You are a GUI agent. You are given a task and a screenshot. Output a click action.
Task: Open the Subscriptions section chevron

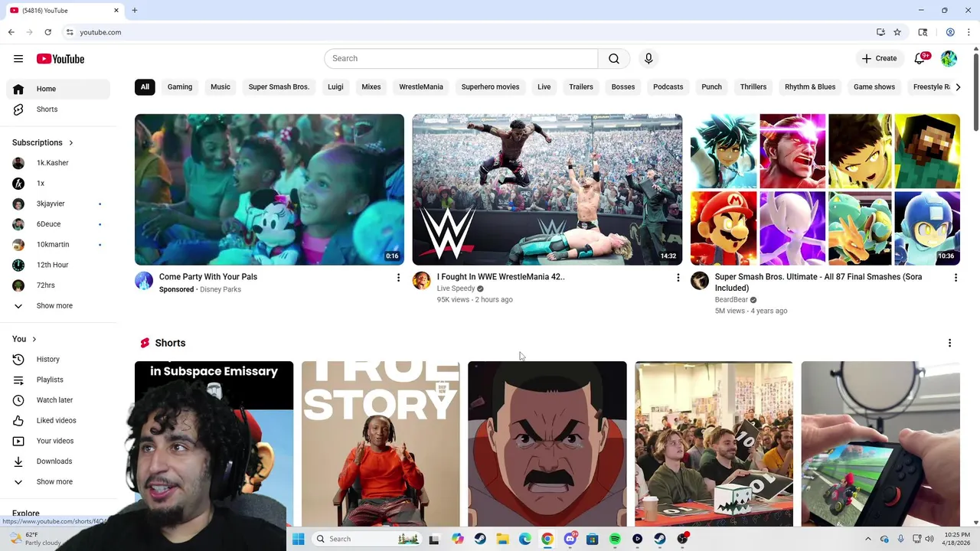pos(70,143)
